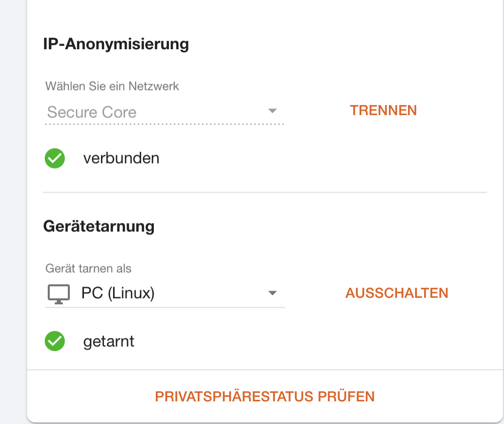This screenshot has height=424, width=504.
Task: Click the 'getarnt' status text
Action: coord(109,342)
